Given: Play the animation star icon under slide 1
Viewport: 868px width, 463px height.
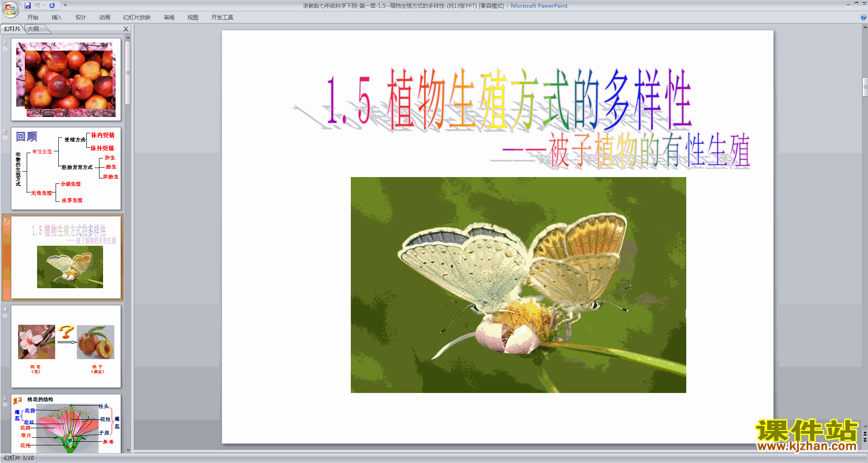Looking at the screenshot, I should tap(5, 48).
